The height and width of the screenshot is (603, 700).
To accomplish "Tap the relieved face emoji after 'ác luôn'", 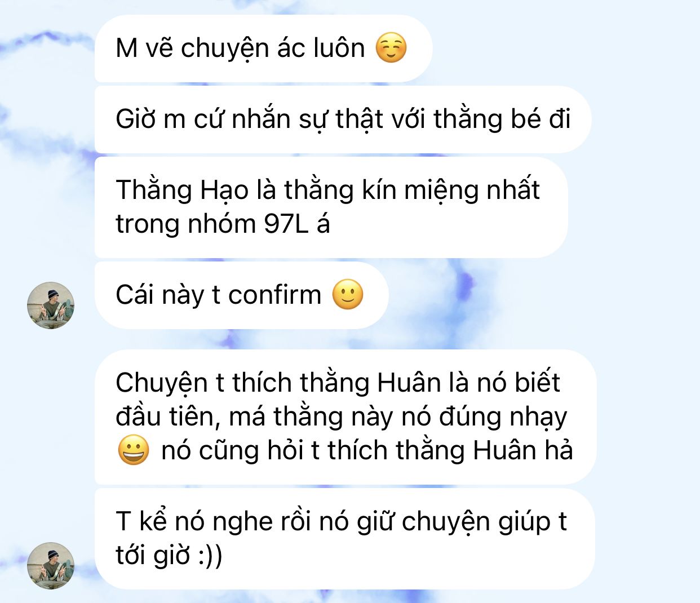I will tap(391, 48).
